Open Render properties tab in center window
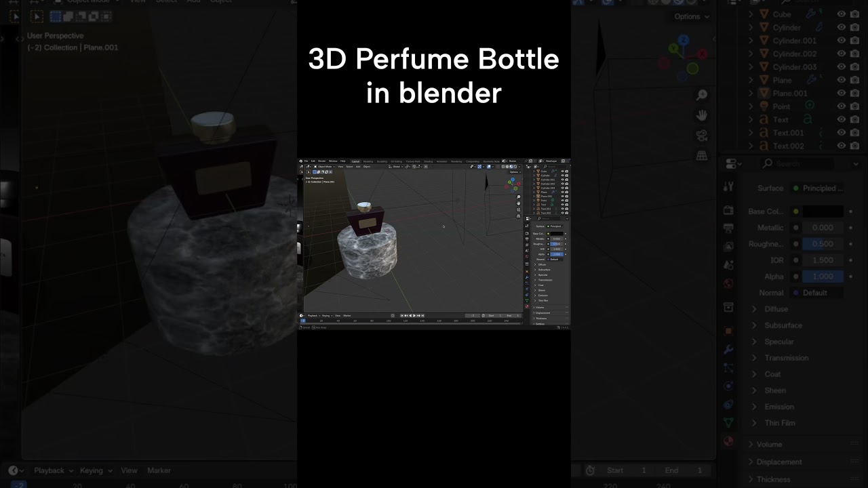This screenshot has height=488, width=868. [x=527, y=233]
